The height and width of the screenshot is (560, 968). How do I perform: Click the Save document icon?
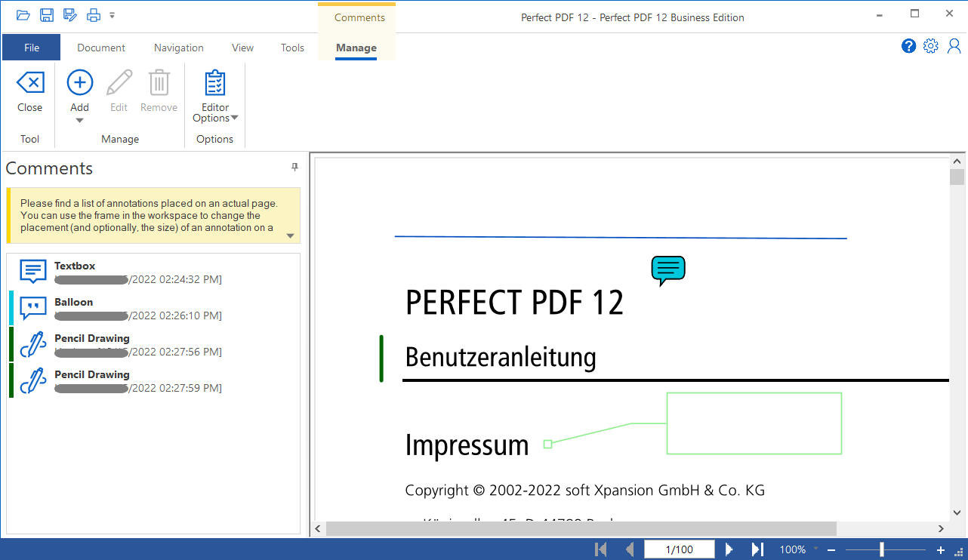click(46, 14)
